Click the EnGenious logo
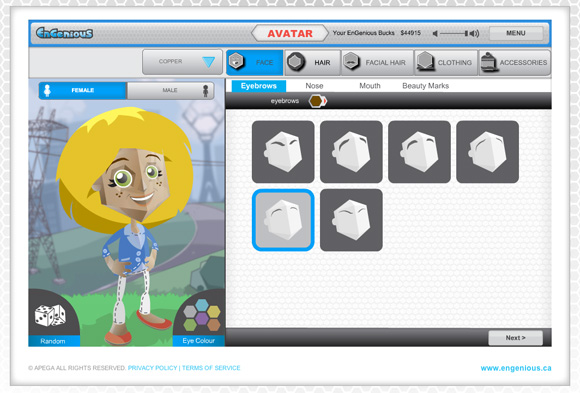The image size is (580, 393). [x=64, y=33]
